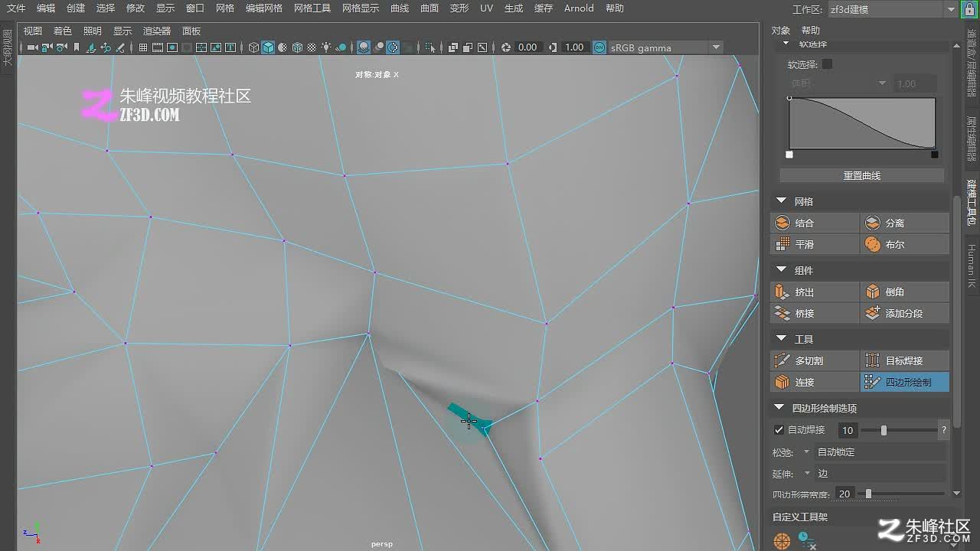Toggle the 软选择 checkbox

click(x=827, y=64)
